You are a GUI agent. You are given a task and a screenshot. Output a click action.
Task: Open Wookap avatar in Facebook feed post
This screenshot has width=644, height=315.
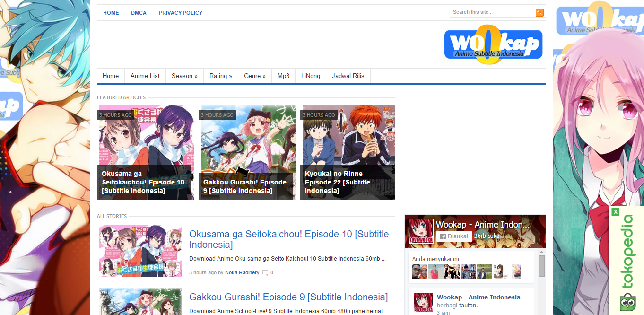pos(424,303)
